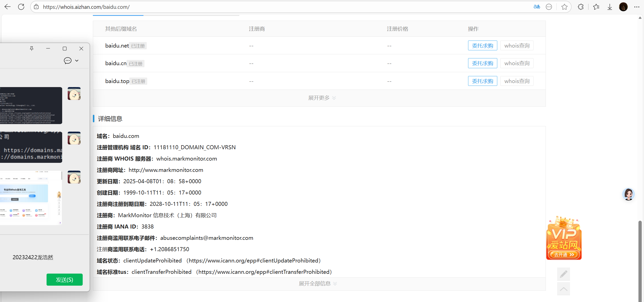Click the browser address bar URL
Viewport: 644px width, 302px height.
pyautogui.click(x=86, y=7)
